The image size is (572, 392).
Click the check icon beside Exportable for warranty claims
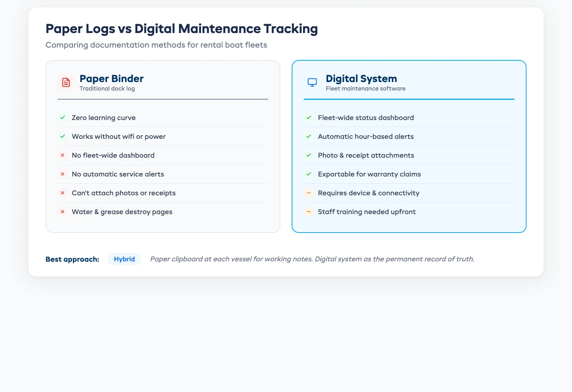pyautogui.click(x=309, y=174)
